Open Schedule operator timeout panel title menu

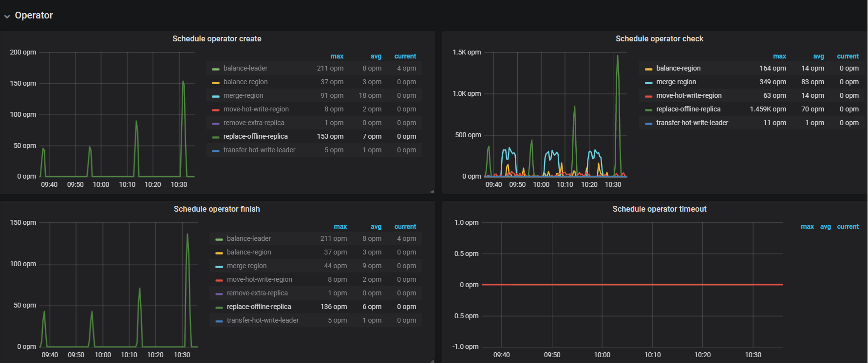[x=659, y=209]
